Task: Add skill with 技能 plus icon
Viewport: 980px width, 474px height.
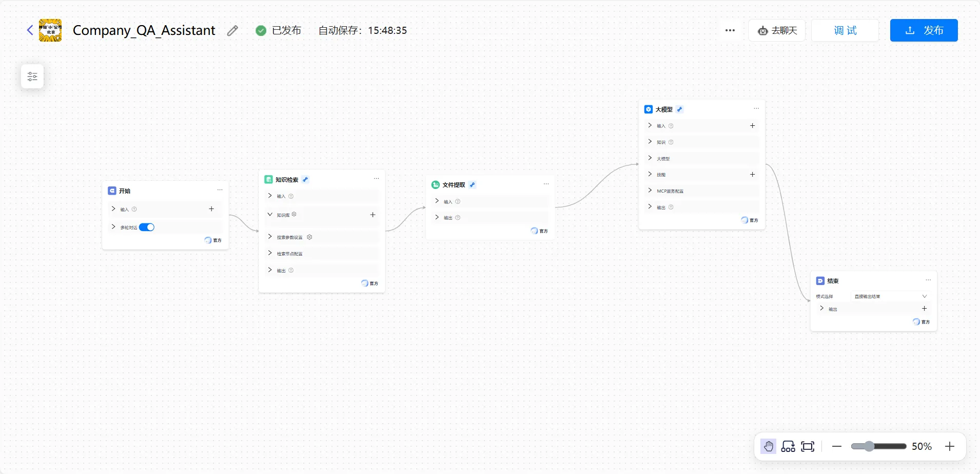Action: click(x=752, y=175)
